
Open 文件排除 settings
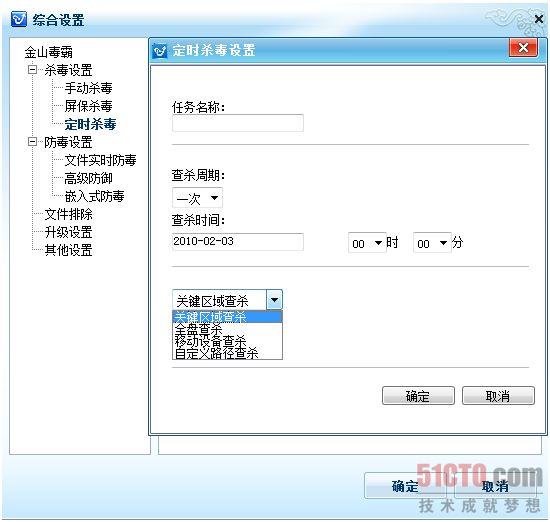(68, 214)
